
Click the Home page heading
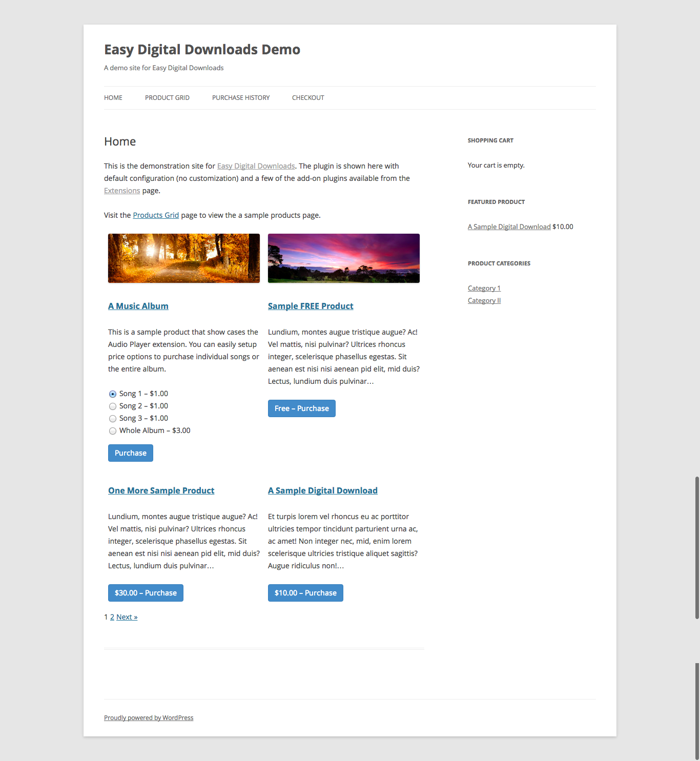point(120,141)
